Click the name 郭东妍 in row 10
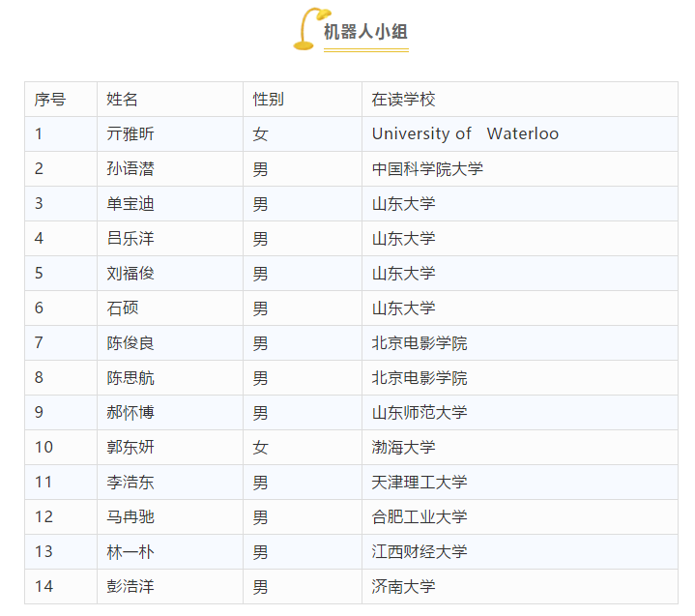 pyautogui.click(x=130, y=448)
